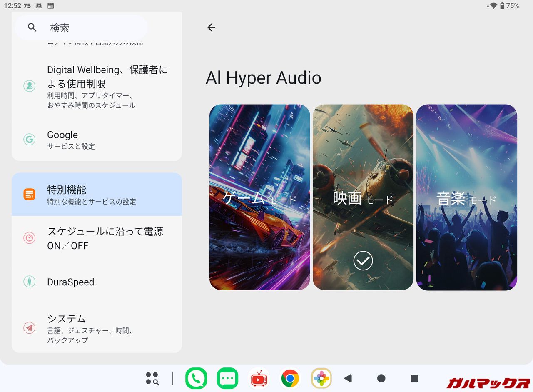
Task: Select the ゲームモード audio card
Action: point(259,197)
